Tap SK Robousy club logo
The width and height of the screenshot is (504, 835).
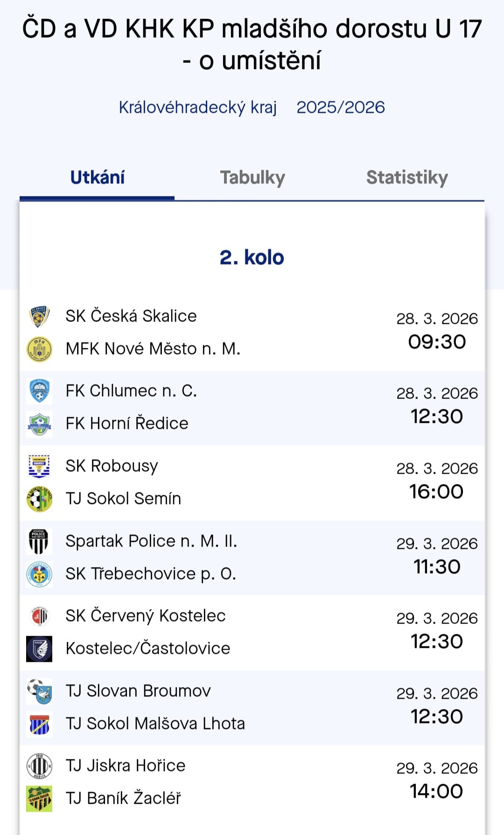[x=39, y=466]
